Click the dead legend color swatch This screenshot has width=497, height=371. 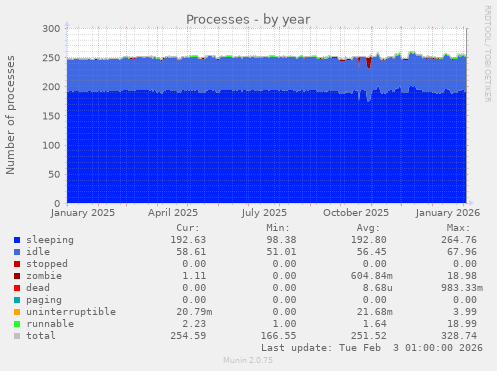click(x=17, y=288)
